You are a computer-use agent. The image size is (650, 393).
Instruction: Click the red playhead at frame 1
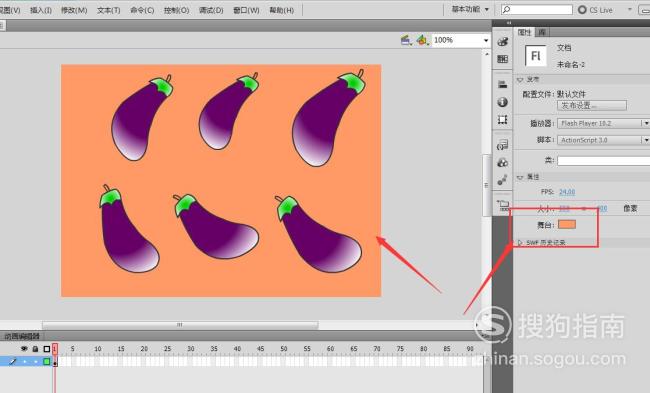(x=55, y=349)
